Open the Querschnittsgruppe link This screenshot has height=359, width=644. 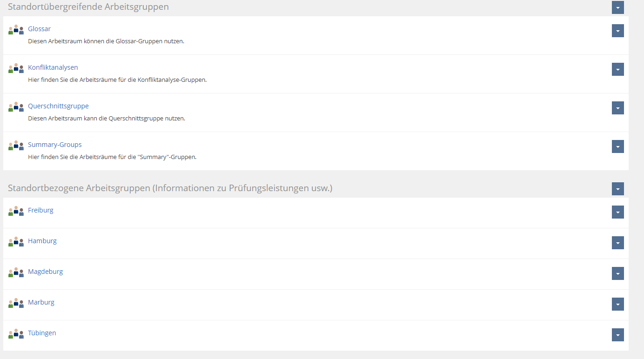(x=58, y=106)
